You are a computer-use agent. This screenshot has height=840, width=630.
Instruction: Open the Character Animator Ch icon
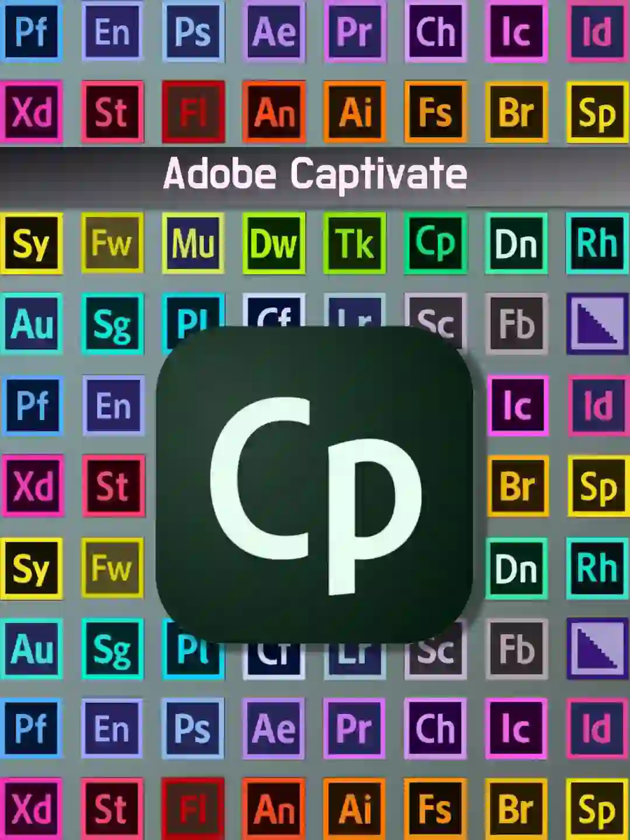coord(435,32)
